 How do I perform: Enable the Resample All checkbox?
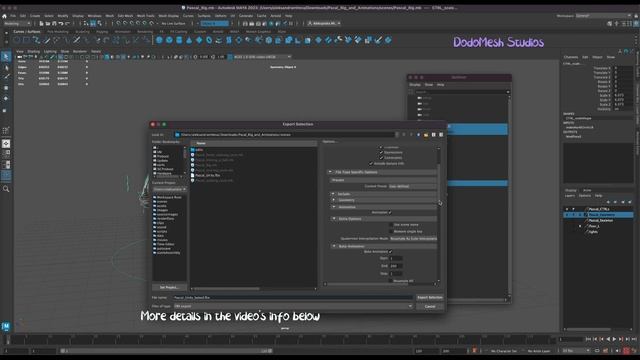point(391,281)
